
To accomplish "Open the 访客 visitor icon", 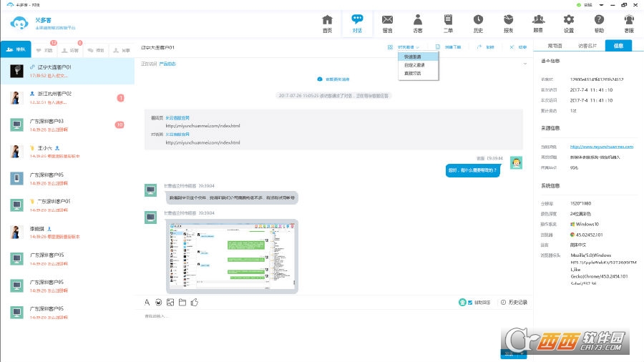I will pos(418,24).
